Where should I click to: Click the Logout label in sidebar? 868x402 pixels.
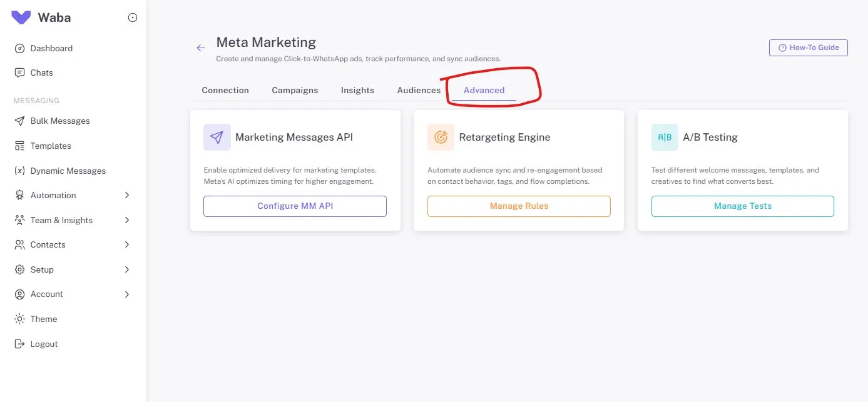click(x=44, y=344)
